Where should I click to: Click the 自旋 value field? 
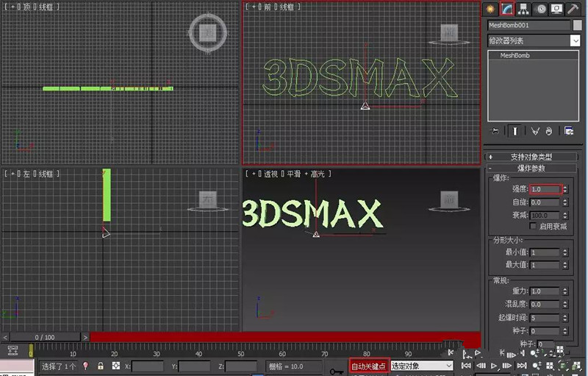pyautogui.click(x=545, y=202)
